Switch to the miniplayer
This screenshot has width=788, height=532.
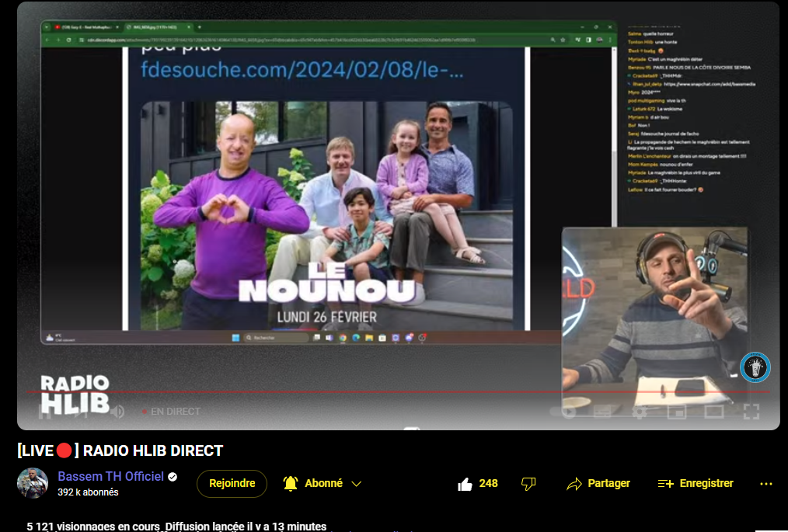pyautogui.click(x=676, y=412)
